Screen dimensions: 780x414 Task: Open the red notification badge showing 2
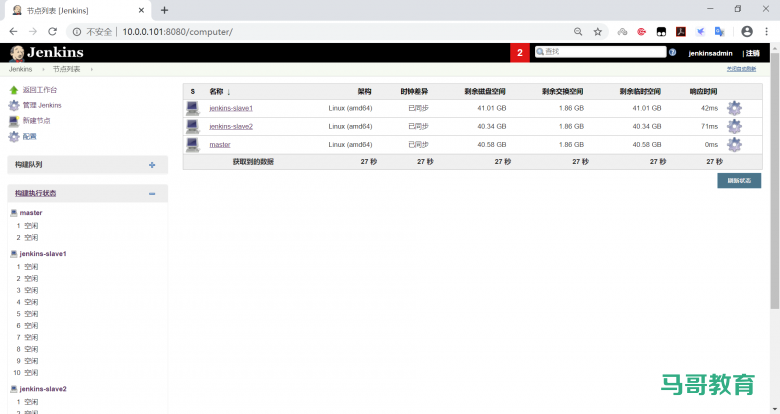tap(520, 53)
